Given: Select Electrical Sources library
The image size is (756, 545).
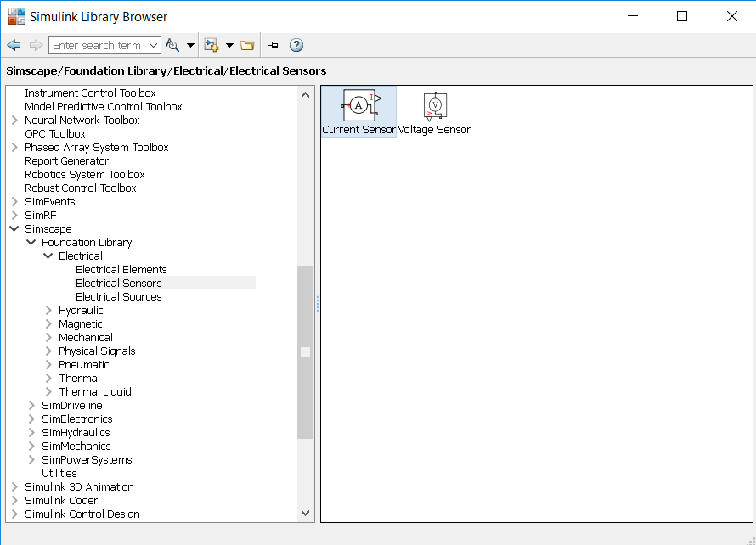Looking at the screenshot, I should (119, 297).
